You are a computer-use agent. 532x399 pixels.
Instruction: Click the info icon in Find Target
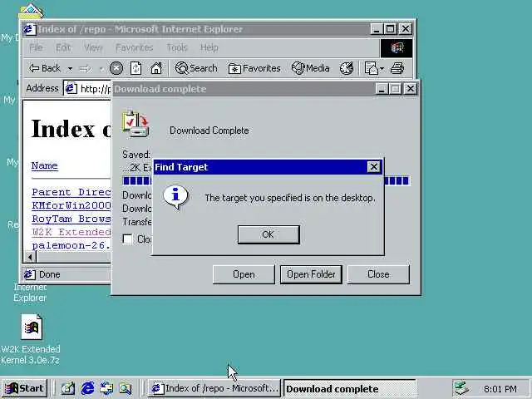[x=175, y=197]
